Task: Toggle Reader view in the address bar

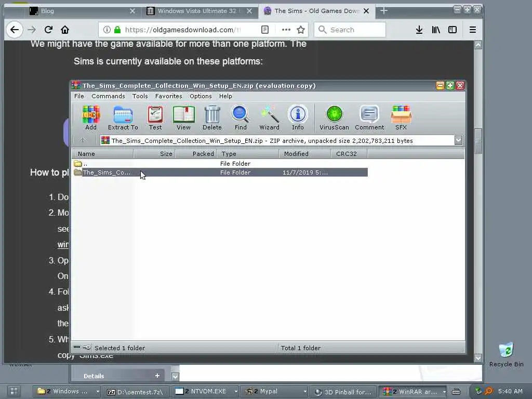Action: [265, 30]
